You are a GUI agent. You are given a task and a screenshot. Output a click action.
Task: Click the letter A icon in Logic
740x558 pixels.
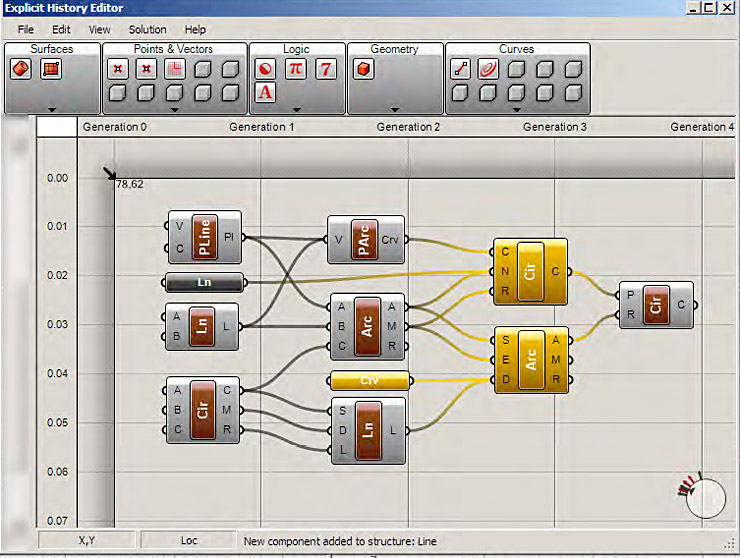pyautogui.click(x=265, y=93)
